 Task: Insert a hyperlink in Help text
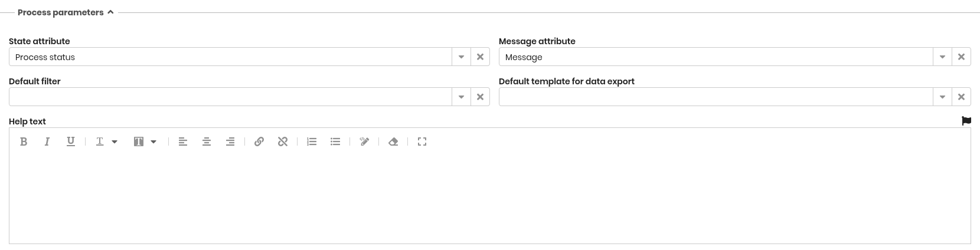pos(259,142)
